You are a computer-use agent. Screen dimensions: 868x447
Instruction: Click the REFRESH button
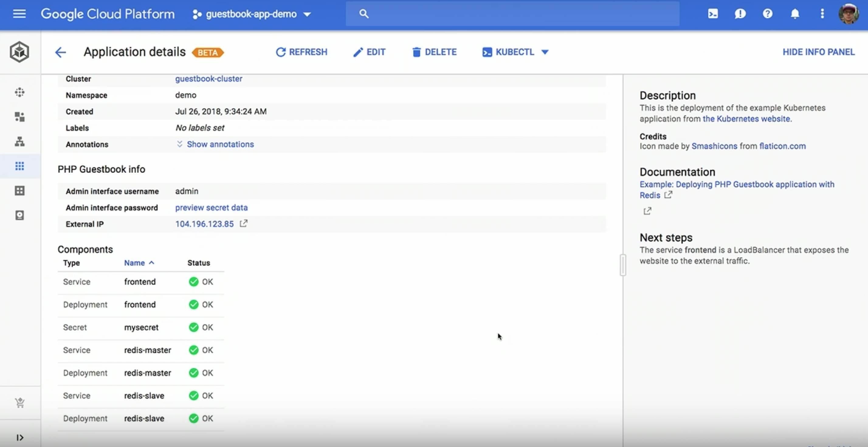301,52
